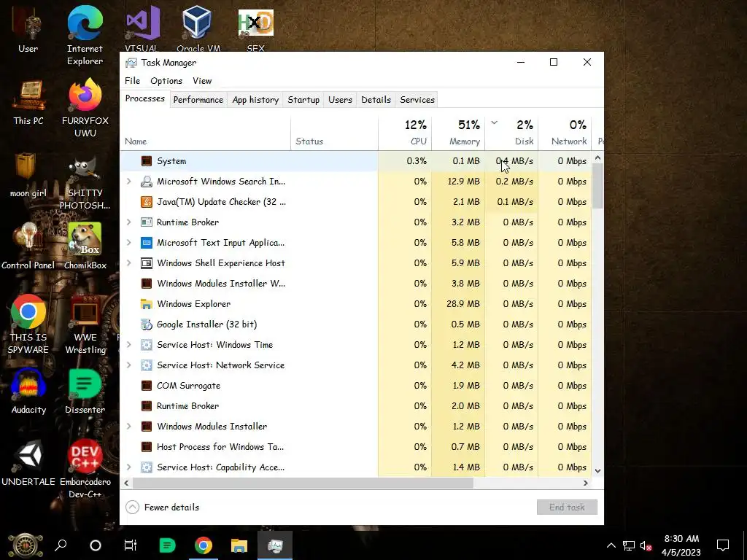747x560 pixels.
Task: Open the Action Center notifications icon
Action: [x=723, y=545]
